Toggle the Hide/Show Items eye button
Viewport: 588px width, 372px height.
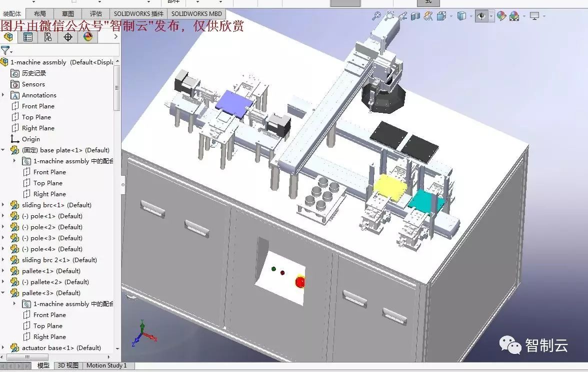tap(481, 16)
